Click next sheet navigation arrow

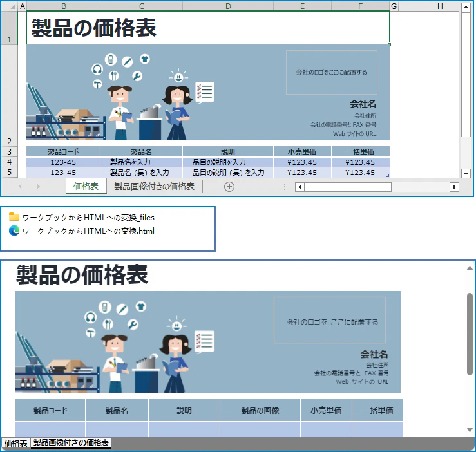[38, 186]
